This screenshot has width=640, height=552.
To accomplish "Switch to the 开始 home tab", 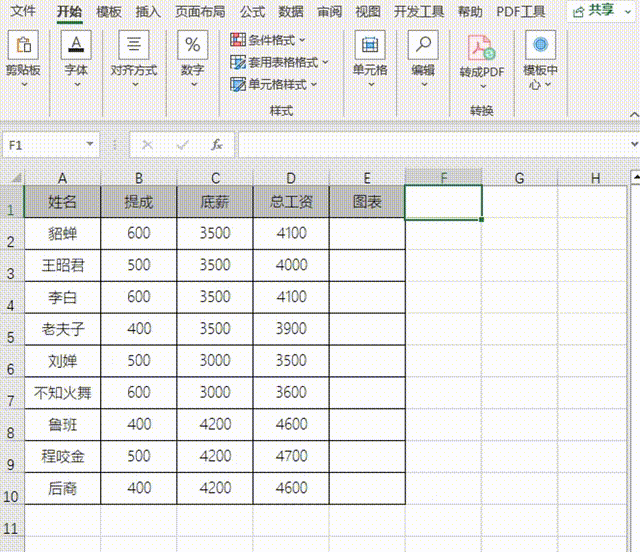I will 69,11.
